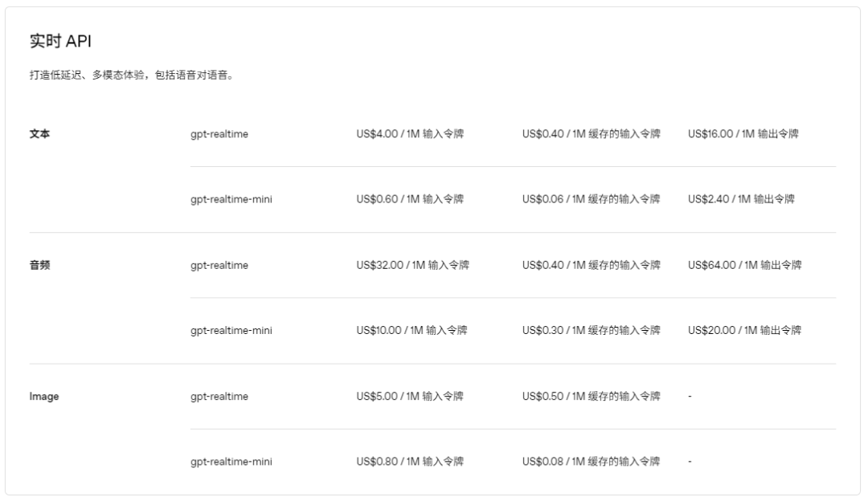Select the 音频 row label
The image size is (868, 497).
39,265
